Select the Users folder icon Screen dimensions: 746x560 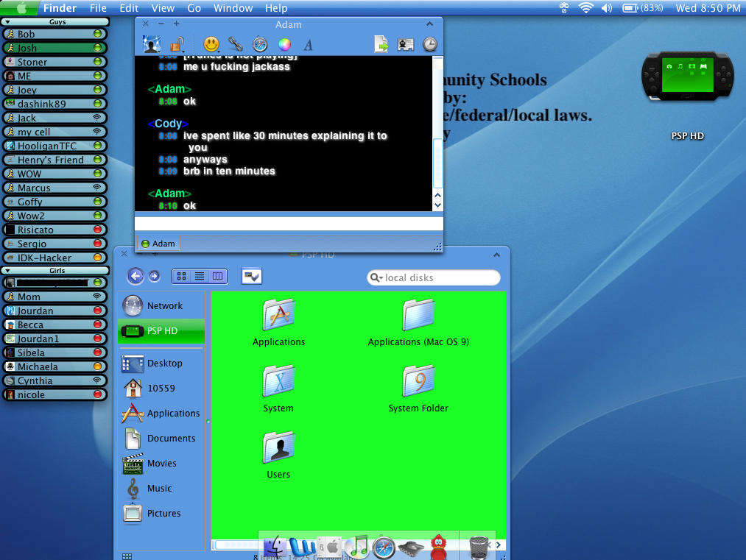coord(279,447)
